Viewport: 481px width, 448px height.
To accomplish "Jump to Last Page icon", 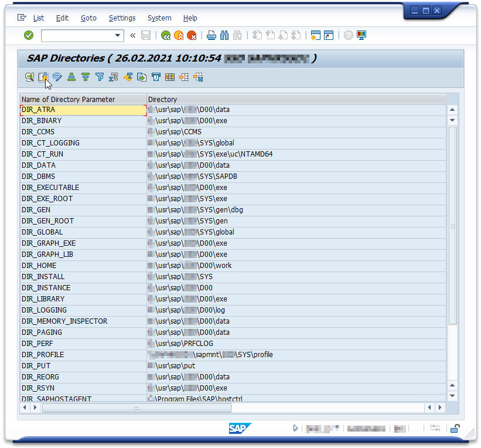I will coord(296,35).
